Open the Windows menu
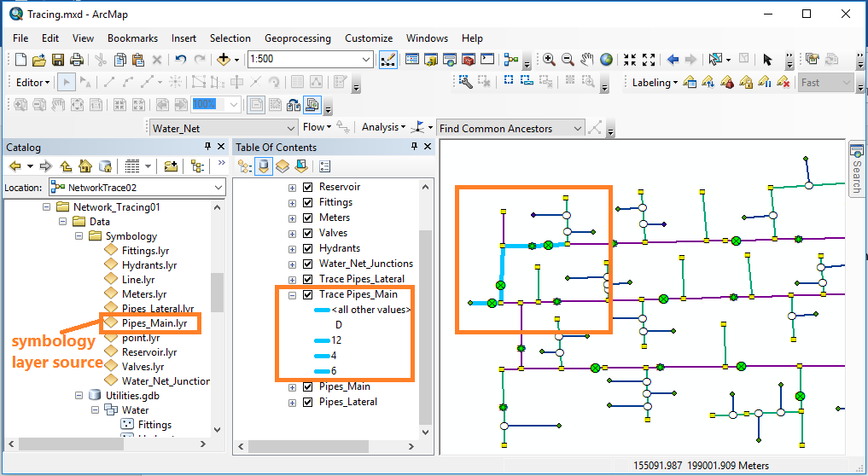The height and width of the screenshot is (476, 868). pos(427,38)
